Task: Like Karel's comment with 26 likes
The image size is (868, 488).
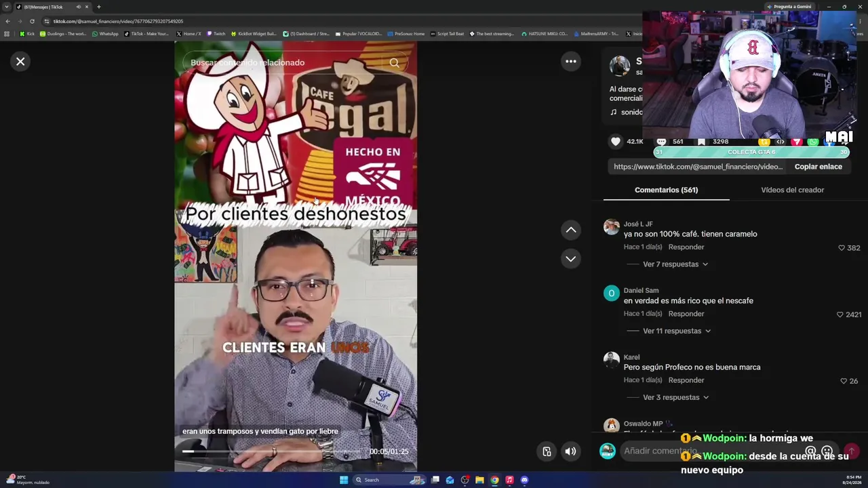Action: (x=844, y=381)
